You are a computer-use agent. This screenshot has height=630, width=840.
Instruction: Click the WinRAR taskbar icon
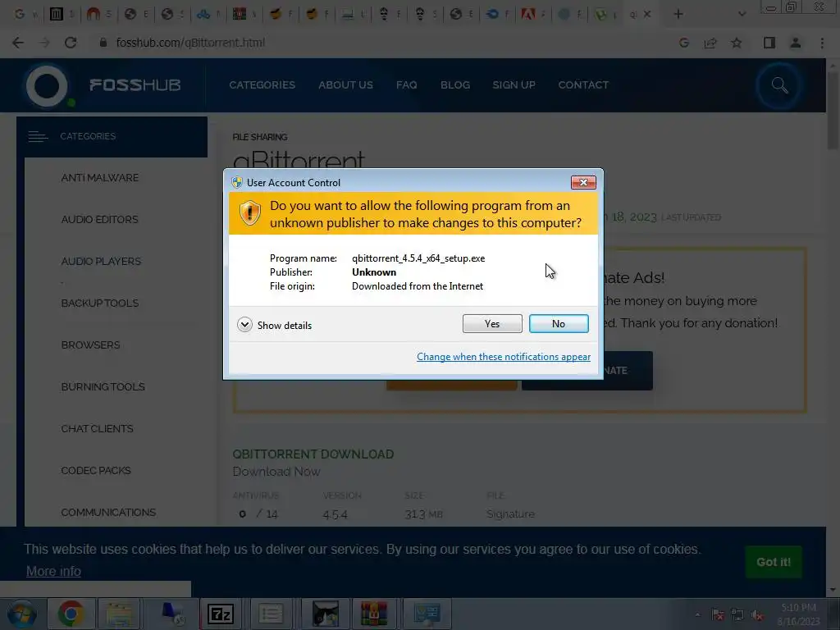[x=374, y=614]
